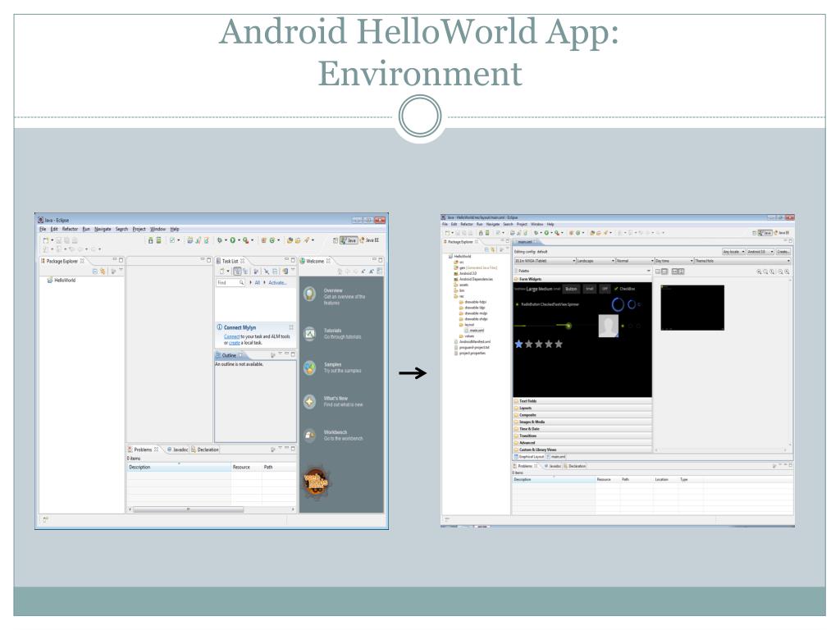Click the Debug bug icon in left window
Screen dimensions: 840x630
(220, 240)
